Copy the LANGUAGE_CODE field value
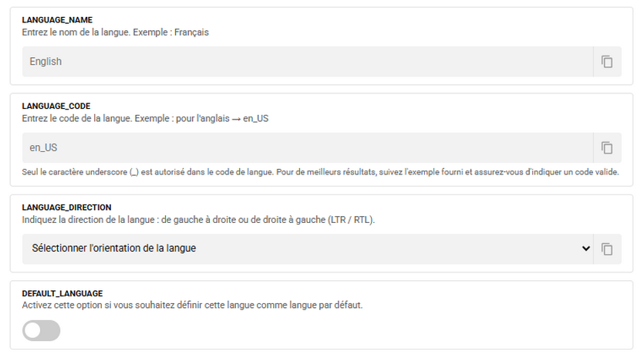 [x=607, y=147]
